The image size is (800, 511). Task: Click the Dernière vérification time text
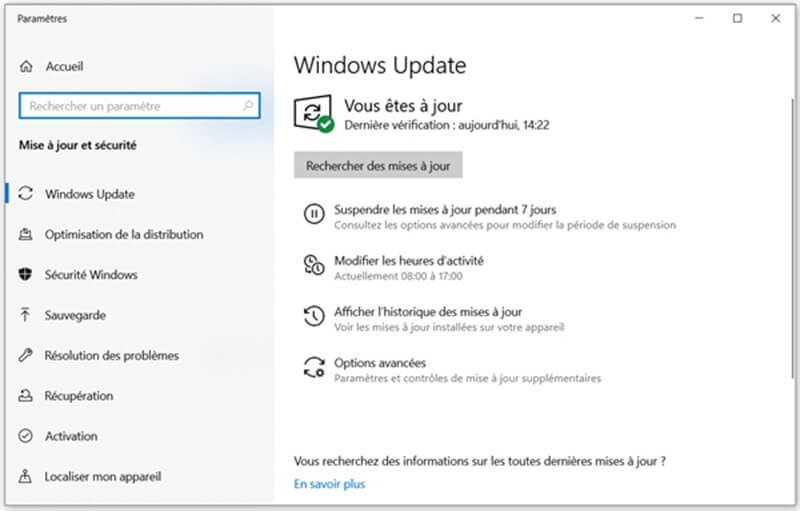(446, 125)
